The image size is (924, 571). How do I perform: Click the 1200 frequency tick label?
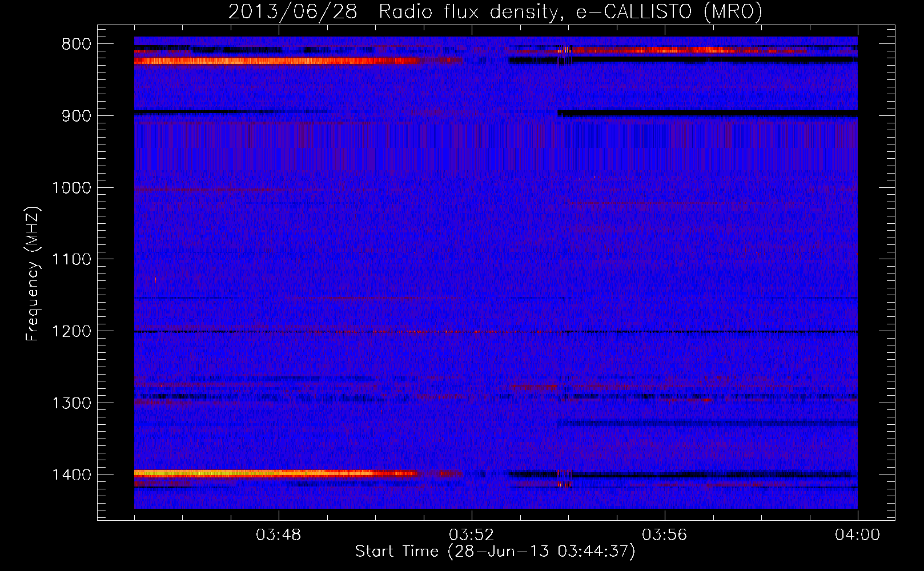pyautogui.click(x=72, y=332)
